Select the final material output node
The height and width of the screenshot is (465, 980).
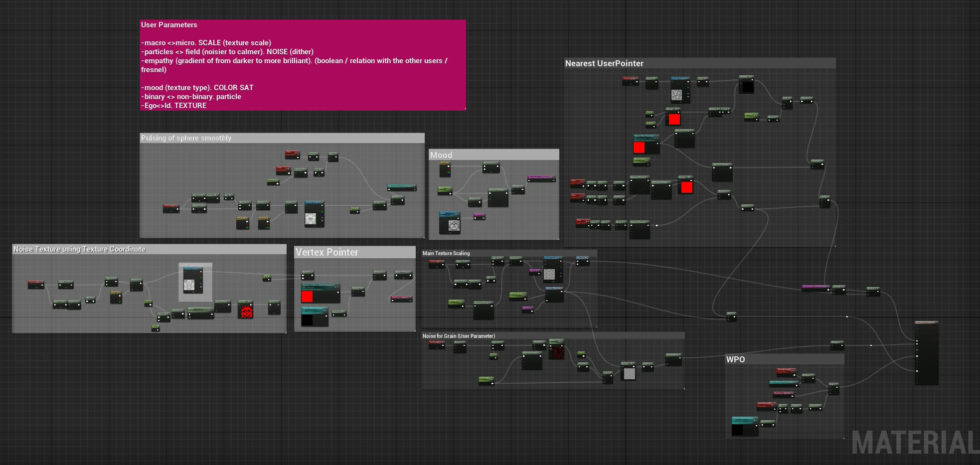927,353
